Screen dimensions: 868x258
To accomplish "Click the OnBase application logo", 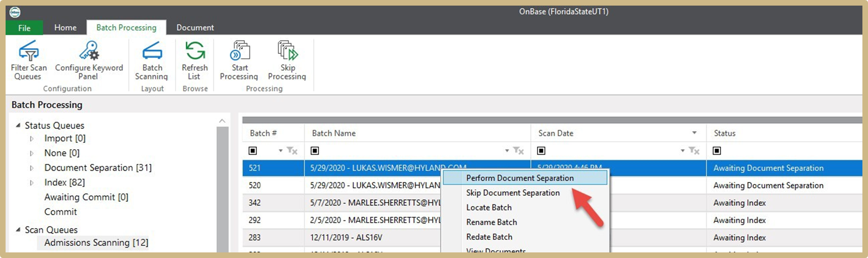I will [x=15, y=12].
